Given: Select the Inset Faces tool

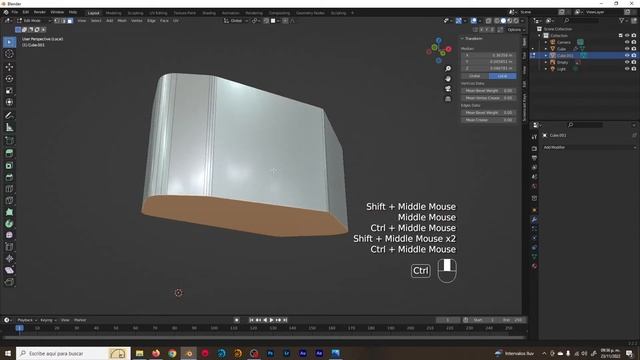Looking at the screenshot, I should tap(9, 165).
